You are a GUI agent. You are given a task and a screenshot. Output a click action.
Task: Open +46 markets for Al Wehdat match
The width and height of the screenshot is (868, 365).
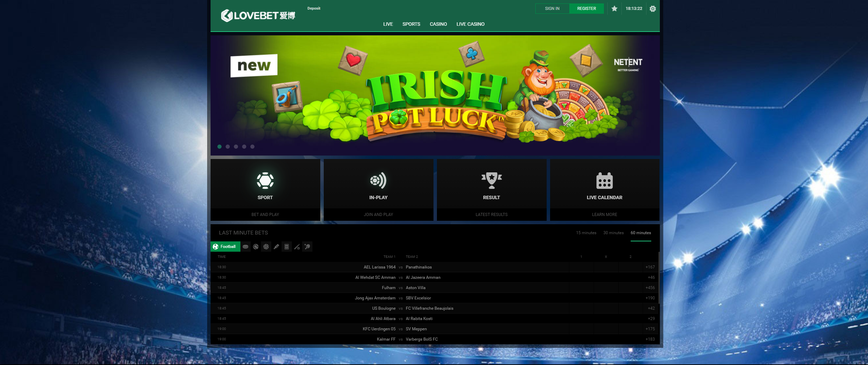[651, 277]
